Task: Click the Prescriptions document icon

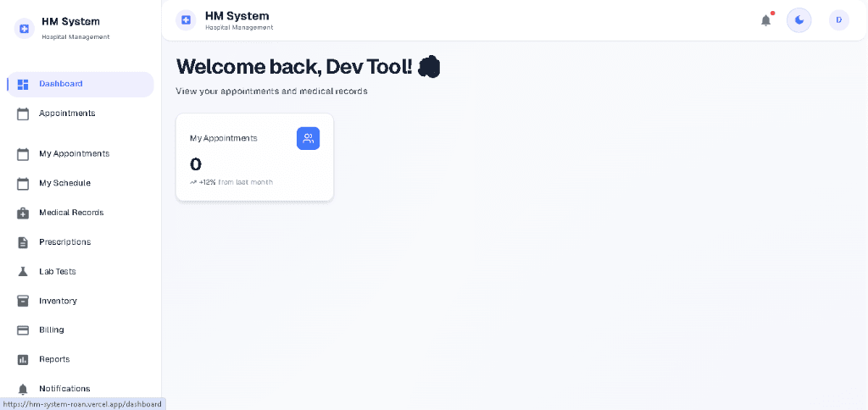Action: point(23,242)
